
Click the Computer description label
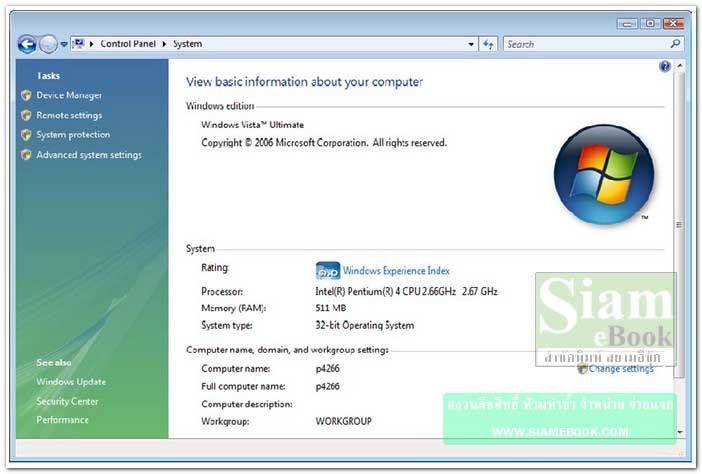[x=247, y=404]
